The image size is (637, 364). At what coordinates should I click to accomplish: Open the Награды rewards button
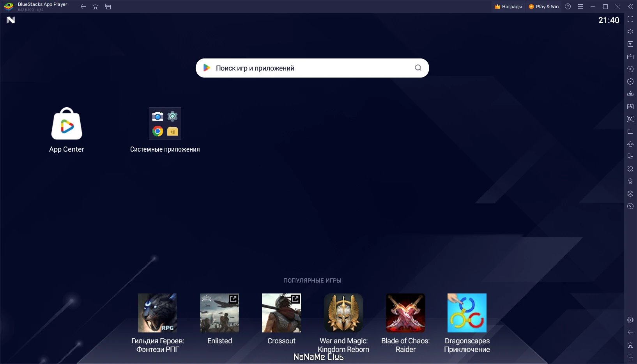click(x=508, y=7)
